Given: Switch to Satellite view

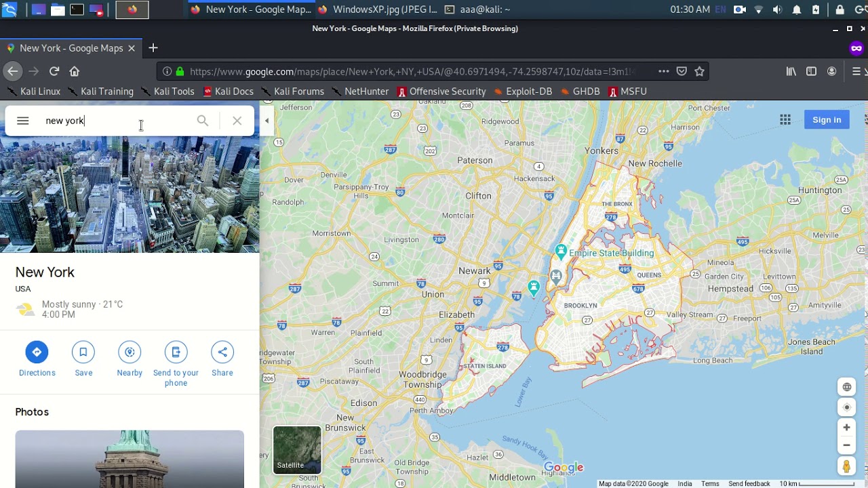Looking at the screenshot, I should coord(297,449).
